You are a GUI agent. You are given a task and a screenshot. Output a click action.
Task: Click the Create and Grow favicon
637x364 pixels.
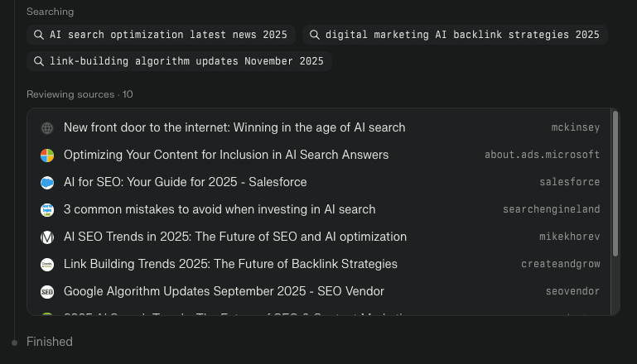point(47,265)
